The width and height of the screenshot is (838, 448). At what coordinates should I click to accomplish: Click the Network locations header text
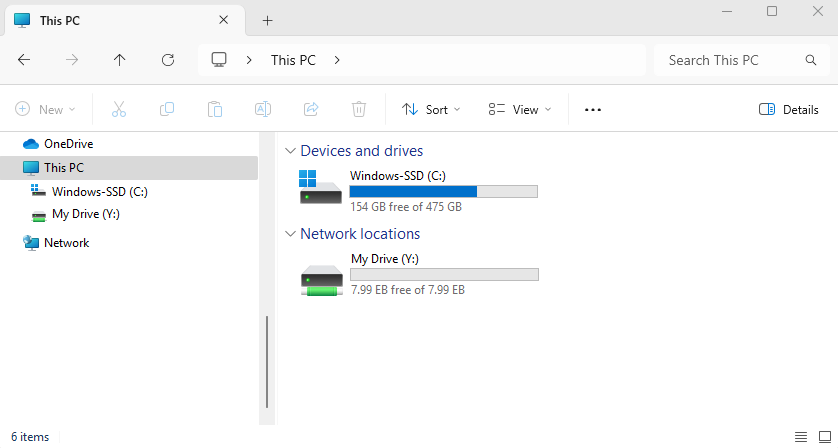[x=360, y=234]
